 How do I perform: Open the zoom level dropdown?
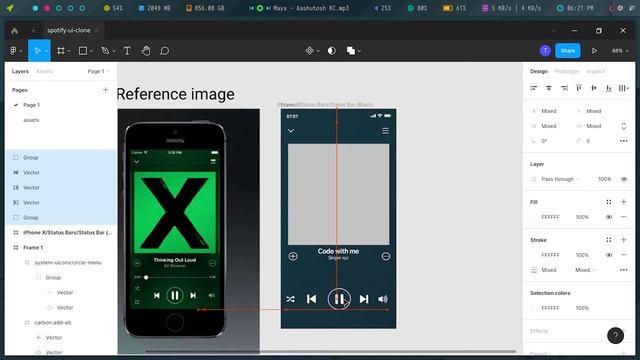coord(620,51)
